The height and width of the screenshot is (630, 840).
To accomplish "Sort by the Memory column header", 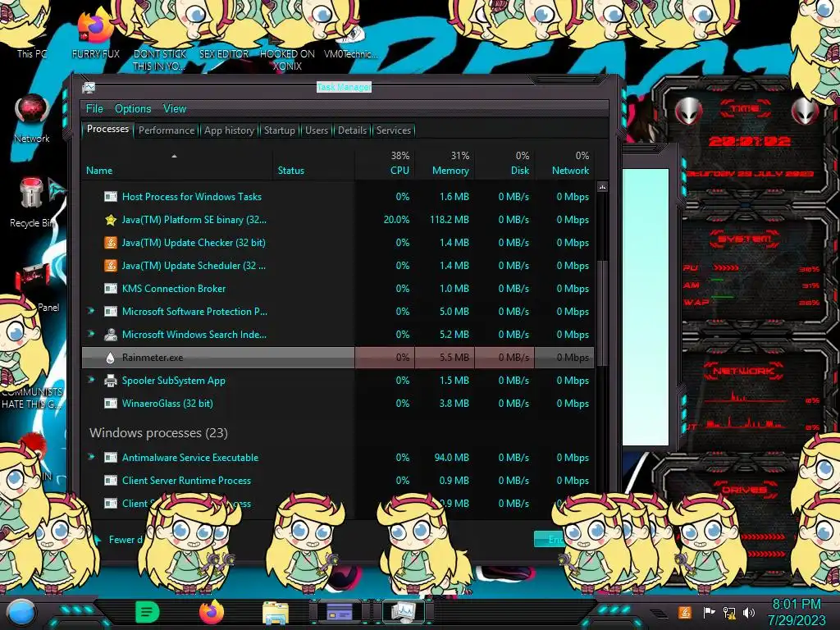I will [x=450, y=171].
